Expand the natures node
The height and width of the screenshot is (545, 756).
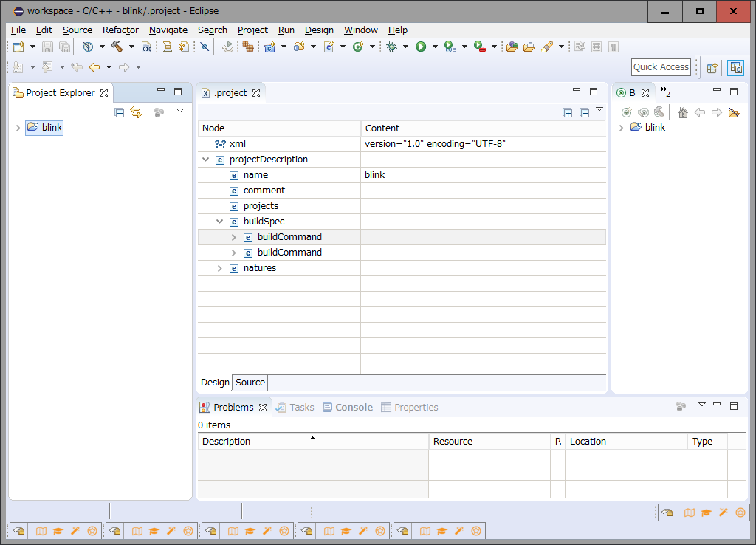(x=220, y=268)
